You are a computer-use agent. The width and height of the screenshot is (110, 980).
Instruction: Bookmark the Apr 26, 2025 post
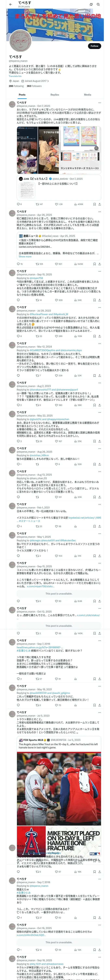click(95, 264)
